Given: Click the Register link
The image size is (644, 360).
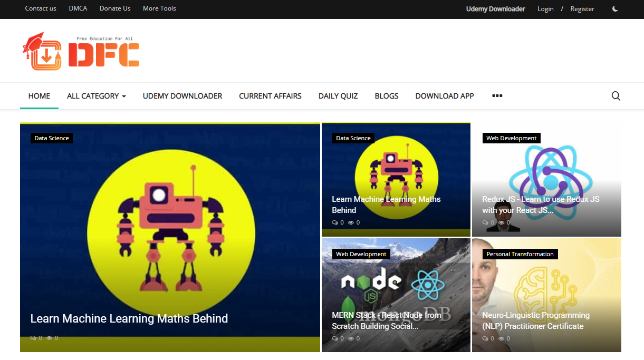Looking at the screenshot, I should click(582, 9).
